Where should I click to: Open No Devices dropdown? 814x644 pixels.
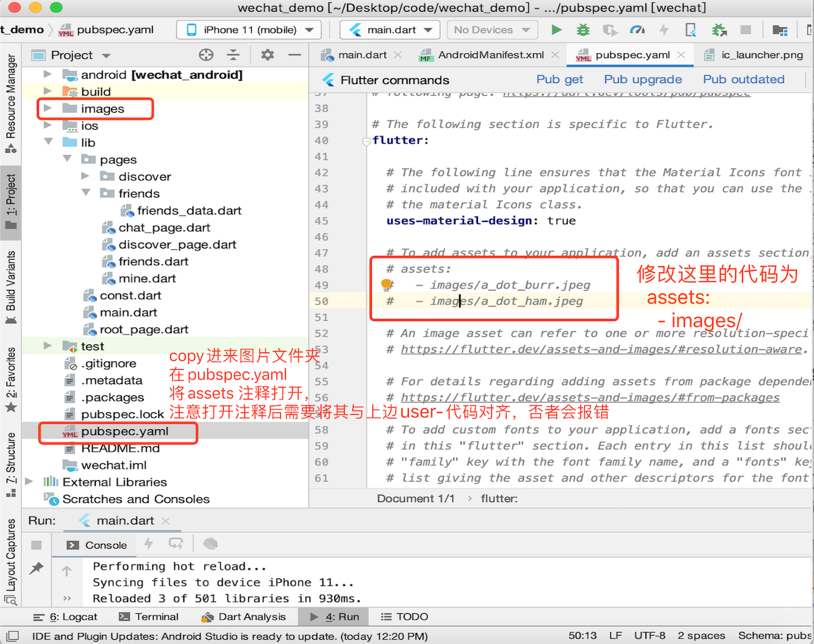coord(492,30)
